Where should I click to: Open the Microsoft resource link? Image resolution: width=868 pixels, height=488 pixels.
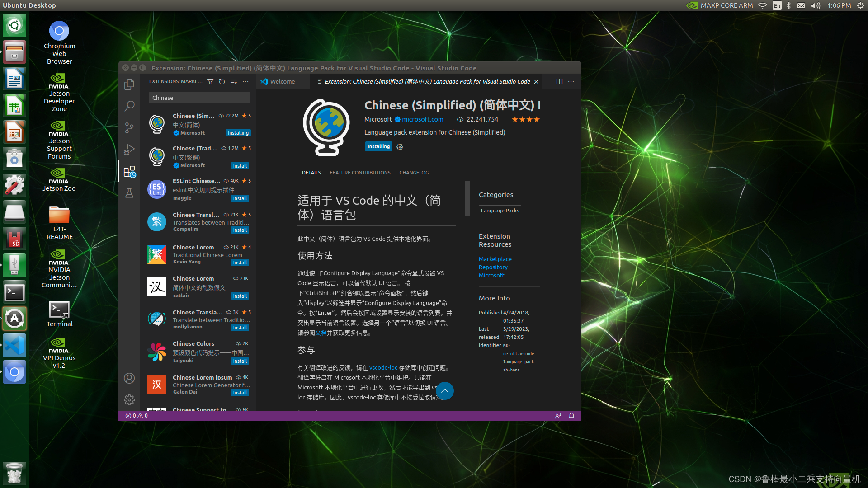(491, 276)
